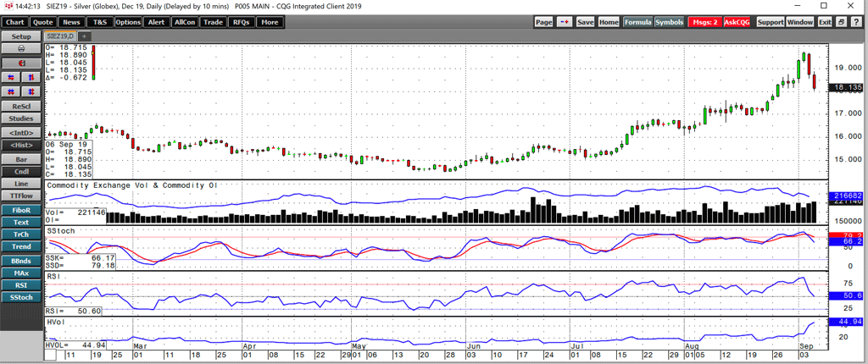Click the vertical arrows scale icon
Screen dimensions: 868x364
[31, 76]
